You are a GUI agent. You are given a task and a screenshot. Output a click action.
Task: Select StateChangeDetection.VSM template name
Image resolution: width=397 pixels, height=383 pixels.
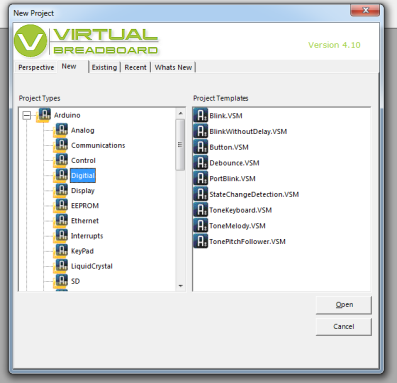254,194
